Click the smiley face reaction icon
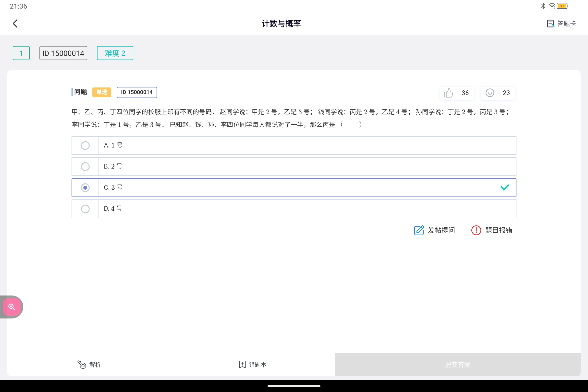This screenshot has width=588, height=392. pyautogui.click(x=490, y=93)
